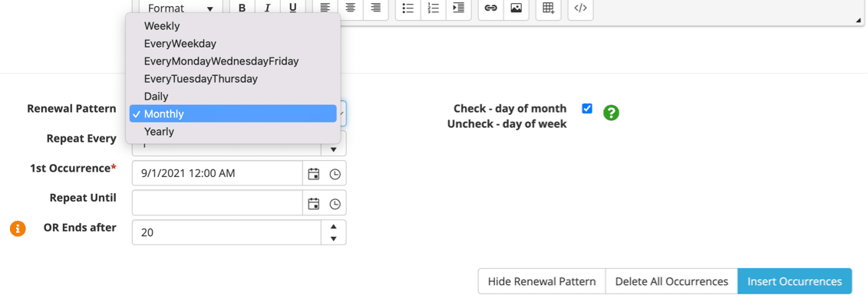This screenshot has height=305, width=868.
Task: Open the Format dropdown
Action: click(x=180, y=8)
